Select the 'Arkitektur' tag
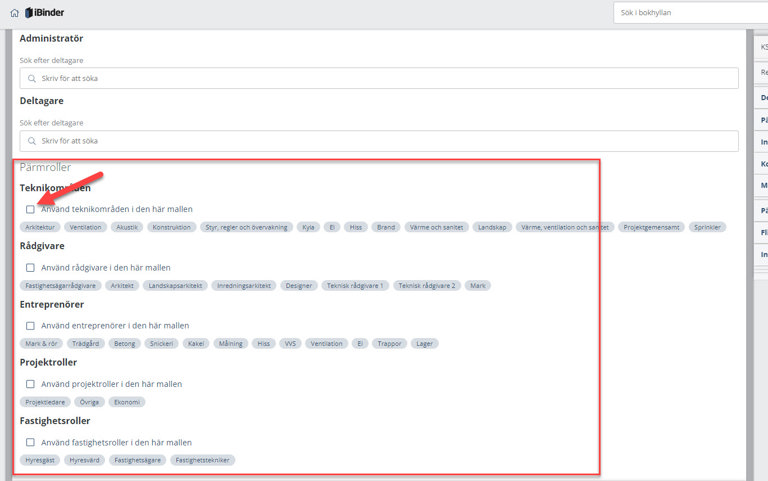Image resolution: width=768 pixels, height=481 pixels. click(x=41, y=227)
